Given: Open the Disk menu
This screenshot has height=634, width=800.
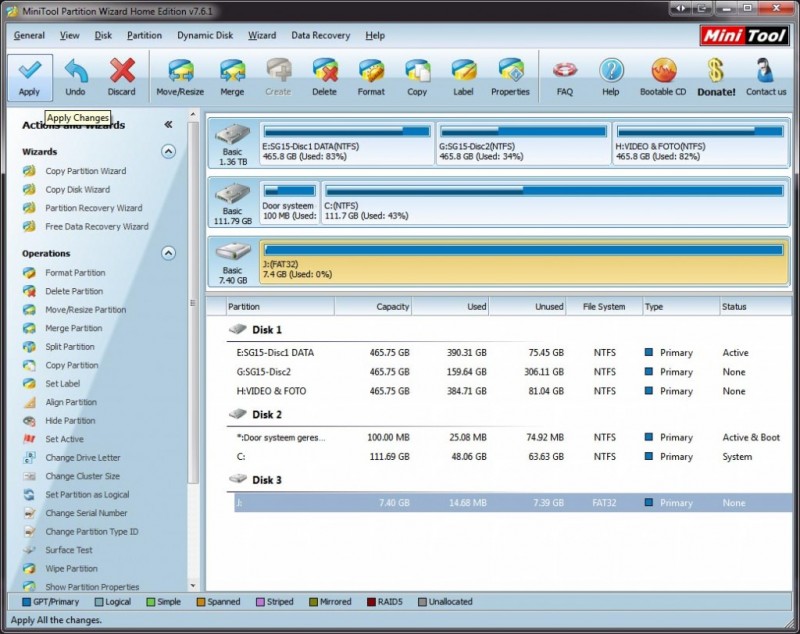Looking at the screenshot, I should pos(103,35).
